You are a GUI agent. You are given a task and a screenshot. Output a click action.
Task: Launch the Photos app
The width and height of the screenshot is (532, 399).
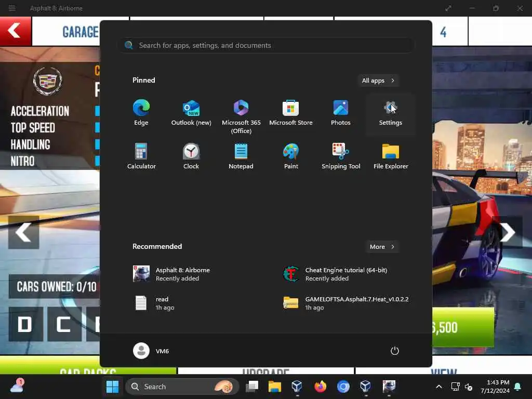pyautogui.click(x=341, y=113)
